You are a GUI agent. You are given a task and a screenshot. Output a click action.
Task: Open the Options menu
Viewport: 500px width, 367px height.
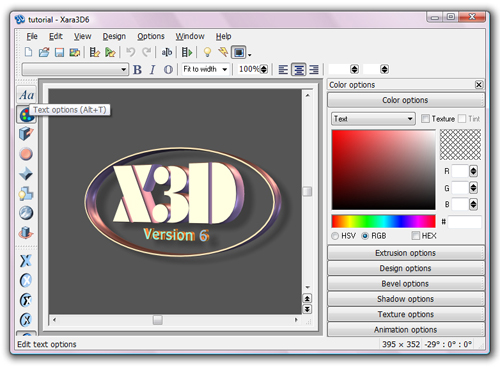151,36
